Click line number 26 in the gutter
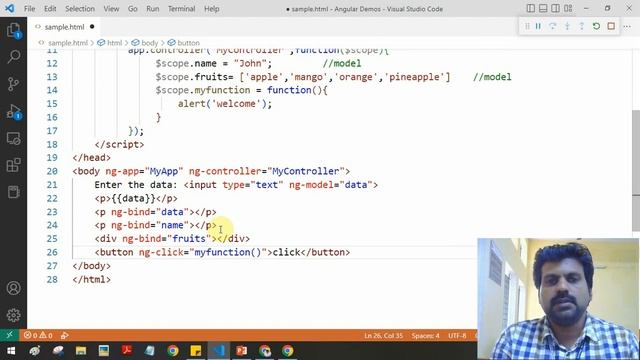640x360 pixels. pyautogui.click(x=52, y=252)
